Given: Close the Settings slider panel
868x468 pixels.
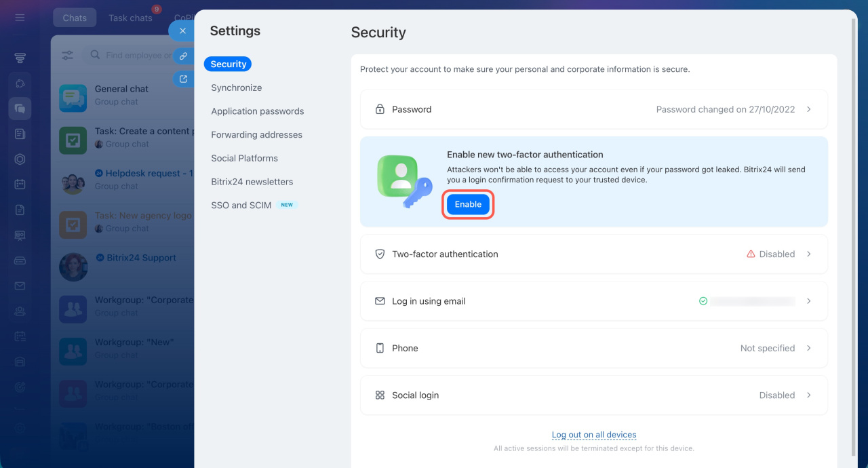Looking at the screenshot, I should (182, 31).
